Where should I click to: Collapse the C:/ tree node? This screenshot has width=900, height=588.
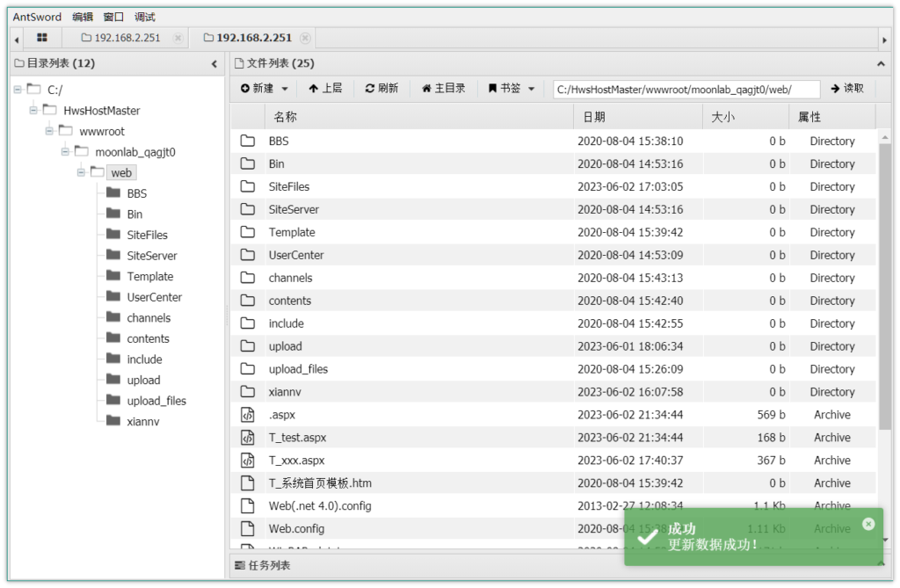tap(18, 90)
